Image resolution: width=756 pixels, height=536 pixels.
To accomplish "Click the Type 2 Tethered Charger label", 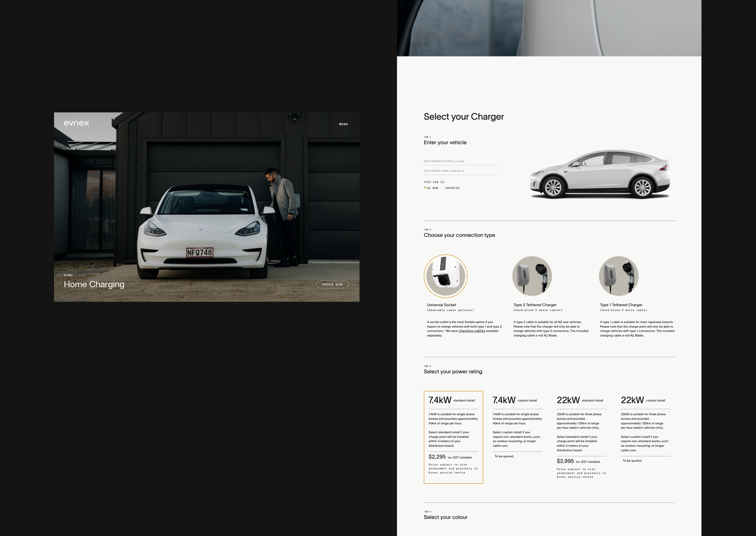I will [x=535, y=305].
